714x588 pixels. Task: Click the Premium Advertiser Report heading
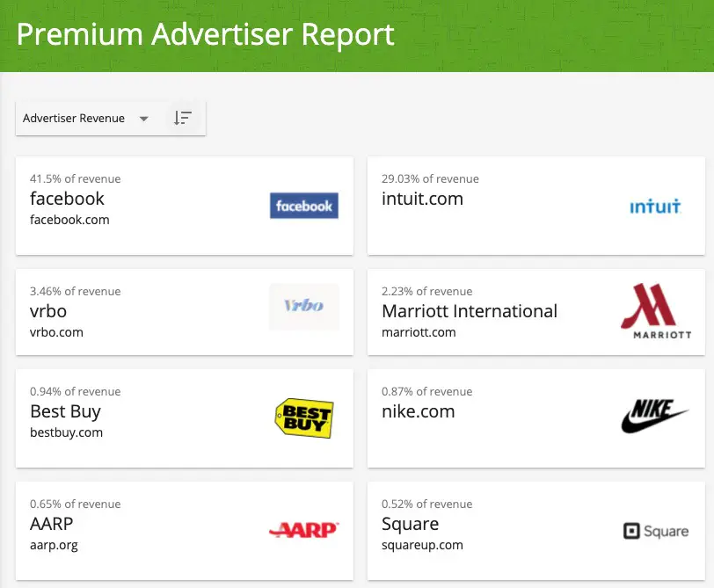(x=206, y=34)
